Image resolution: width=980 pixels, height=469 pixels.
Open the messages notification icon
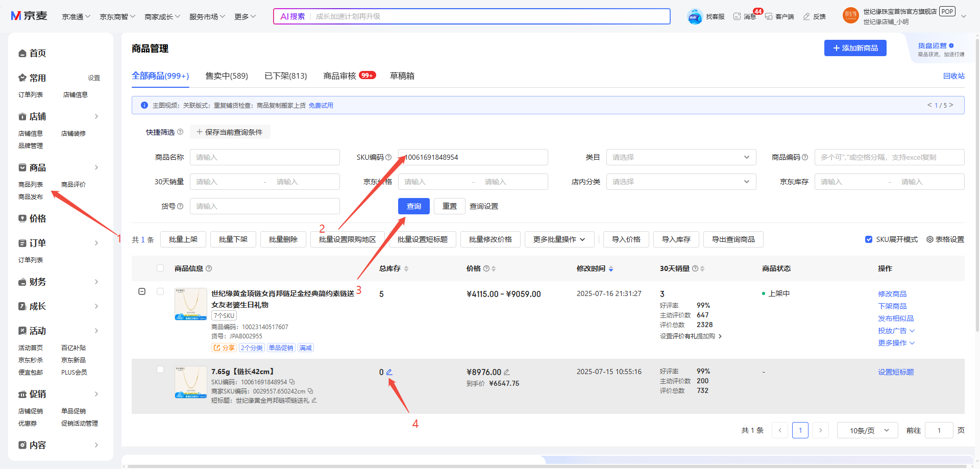(737, 16)
